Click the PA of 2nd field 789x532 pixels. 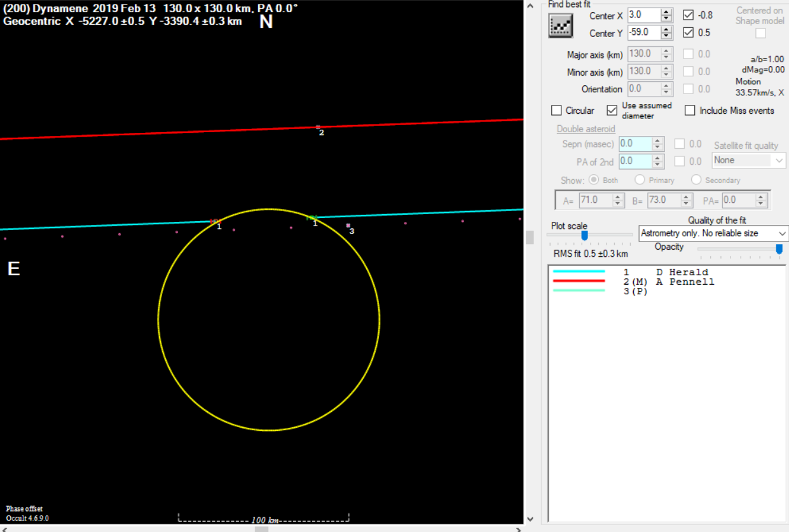pos(635,161)
